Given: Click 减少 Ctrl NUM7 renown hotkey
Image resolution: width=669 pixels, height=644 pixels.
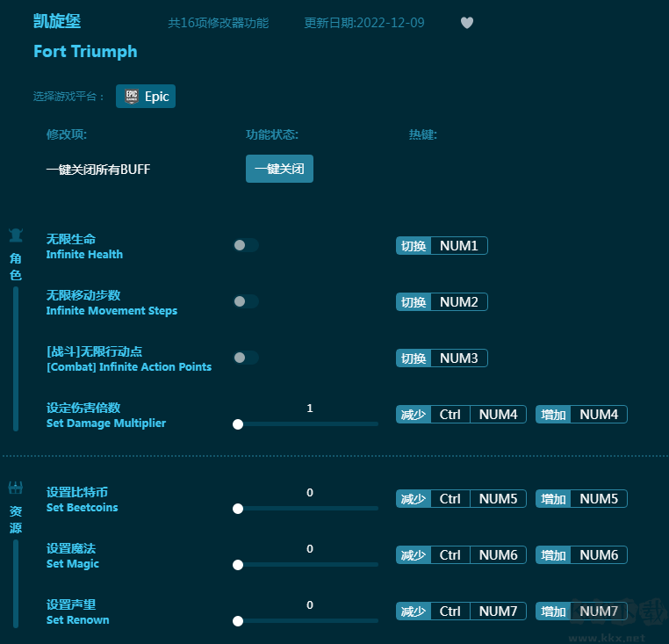Looking at the screenshot, I should coord(461,611).
